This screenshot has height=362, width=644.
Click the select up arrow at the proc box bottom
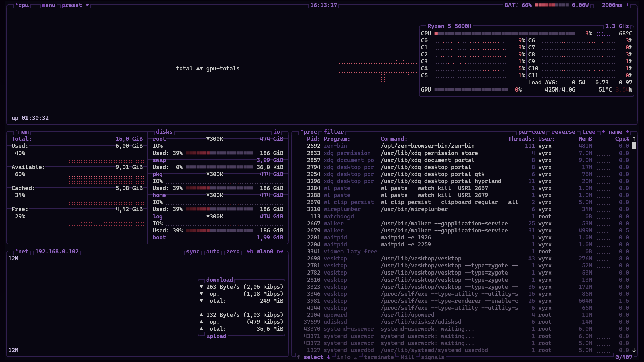pos(299,357)
